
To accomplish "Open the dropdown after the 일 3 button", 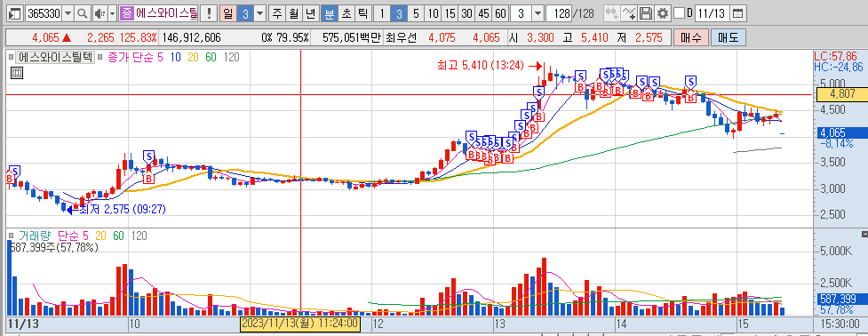I will click(x=259, y=13).
